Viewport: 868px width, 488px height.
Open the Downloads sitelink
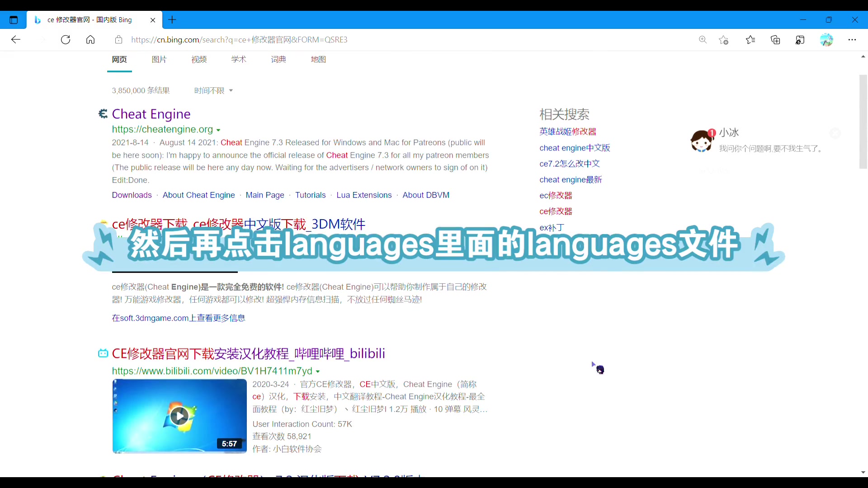click(132, 195)
